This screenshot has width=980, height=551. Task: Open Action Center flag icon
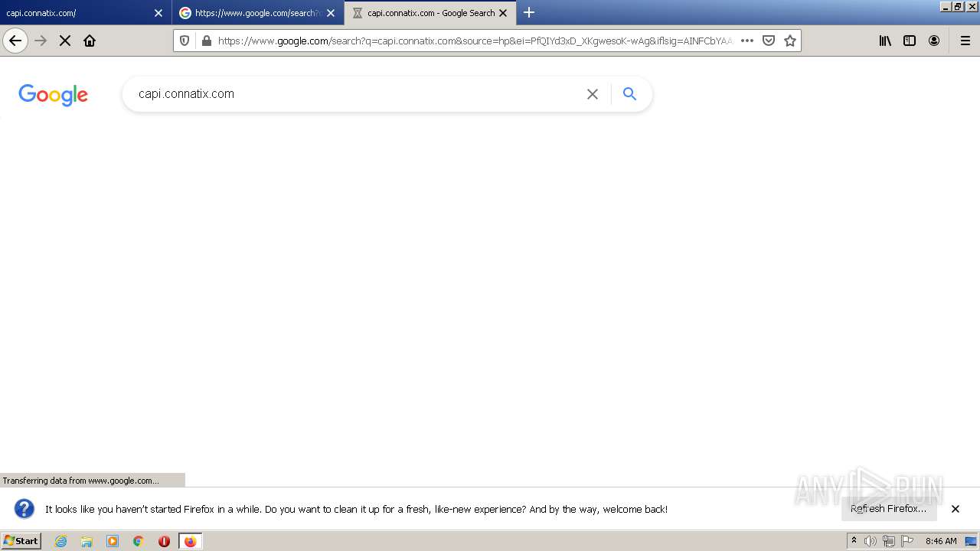coord(907,541)
